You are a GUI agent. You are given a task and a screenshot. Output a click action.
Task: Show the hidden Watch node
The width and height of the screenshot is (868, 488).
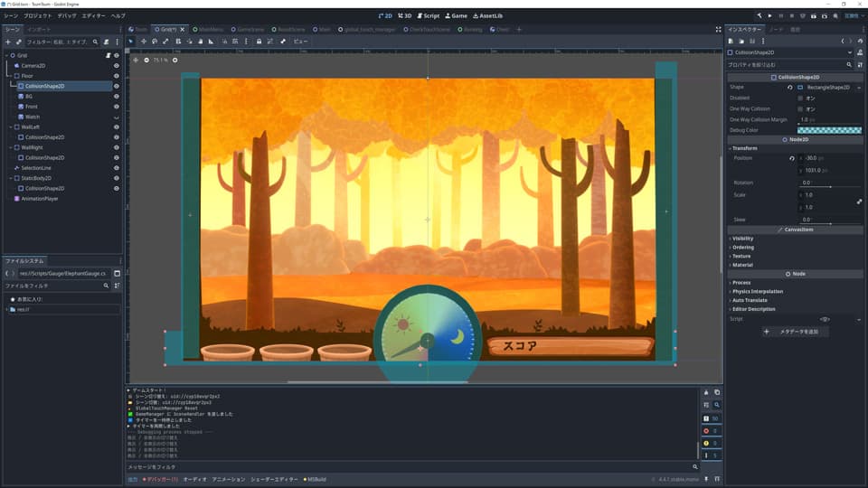tap(117, 117)
